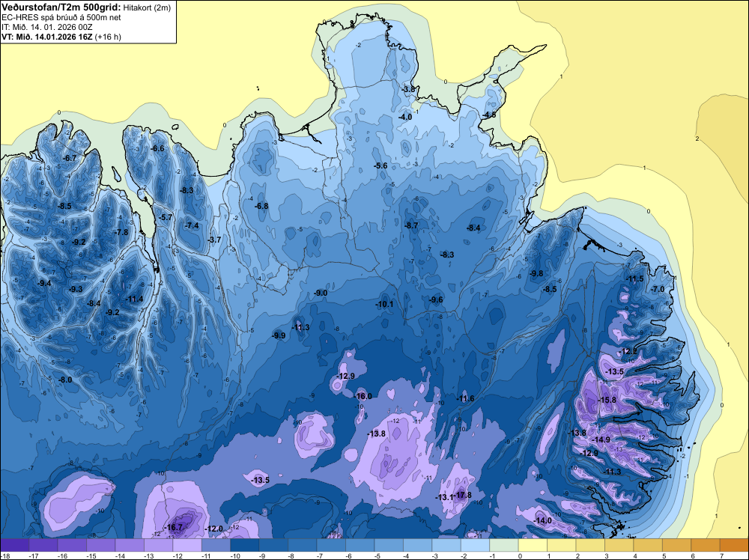Image resolution: width=749 pixels, height=560 pixels.
Task: Select the legend swatch between -6 and -5
Action: coord(360,545)
